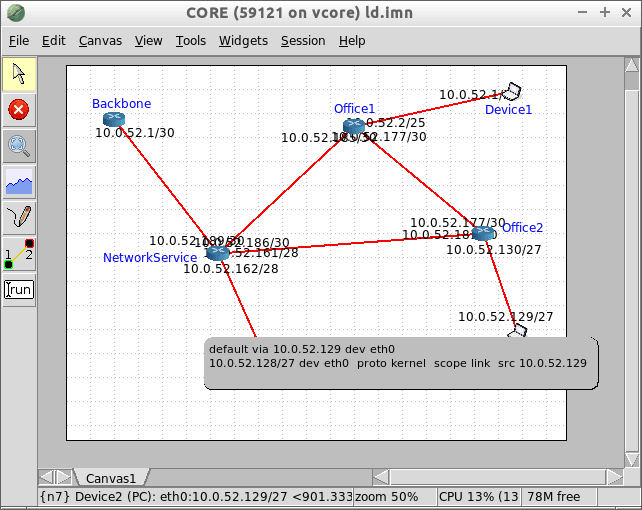642x510 pixels.
Task: Click the n7 Device2 status bar text
Action: tap(196, 497)
